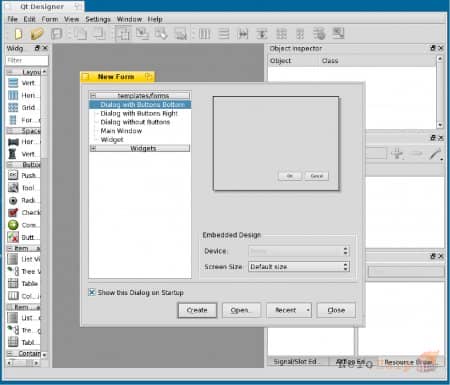Pick the Table View widget icon
The height and width of the screenshot is (385, 450).
(x=13, y=283)
